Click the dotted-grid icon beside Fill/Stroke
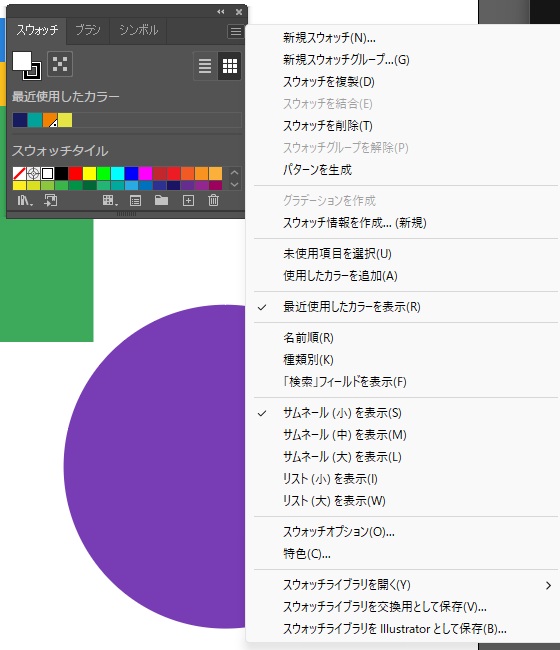 [60, 64]
